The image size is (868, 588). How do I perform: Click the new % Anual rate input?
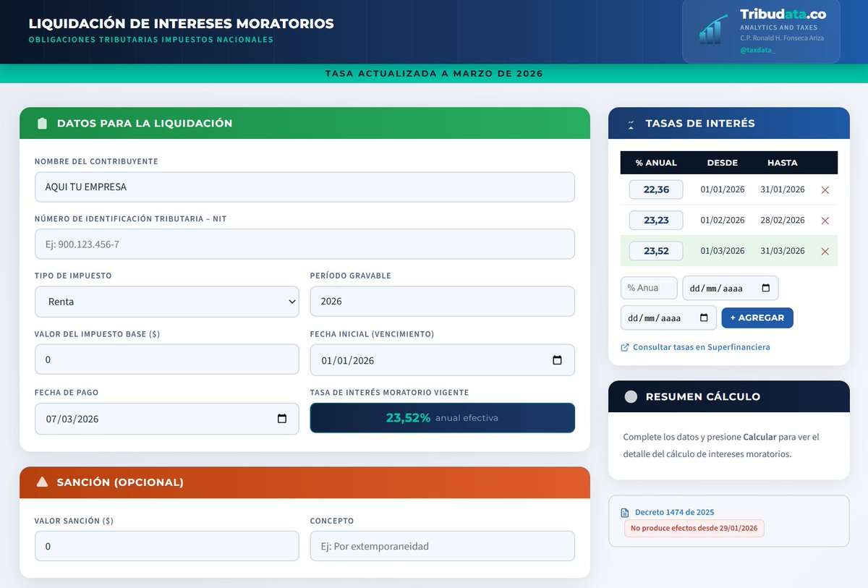click(x=649, y=288)
